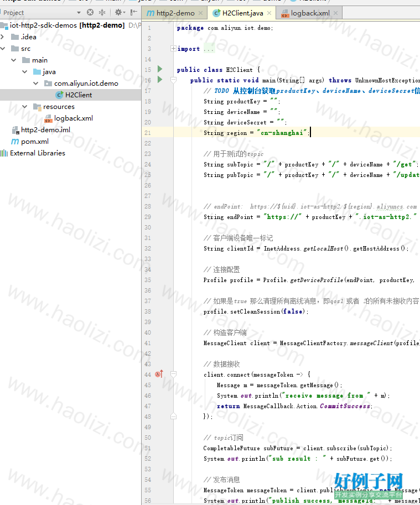Click the scroll-from-source target icon
This screenshot has height=505, width=420.
pyautogui.click(x=90, y=13)
